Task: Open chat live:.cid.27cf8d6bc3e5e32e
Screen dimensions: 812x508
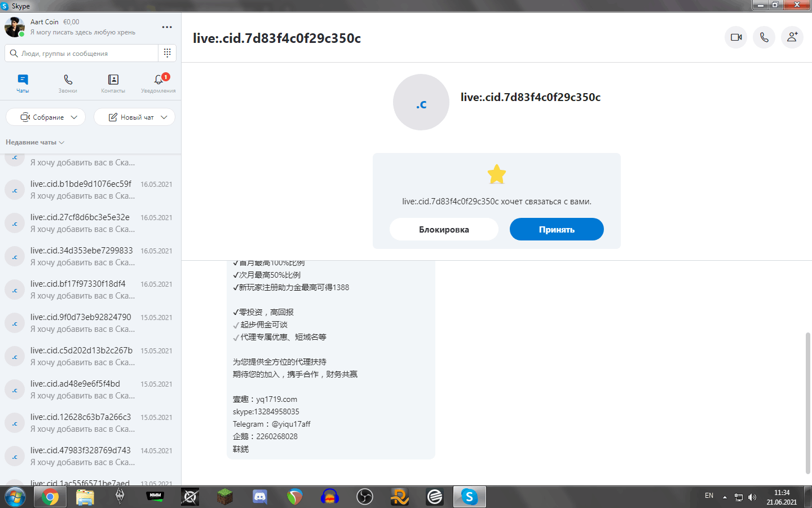Action: point(90,223)
